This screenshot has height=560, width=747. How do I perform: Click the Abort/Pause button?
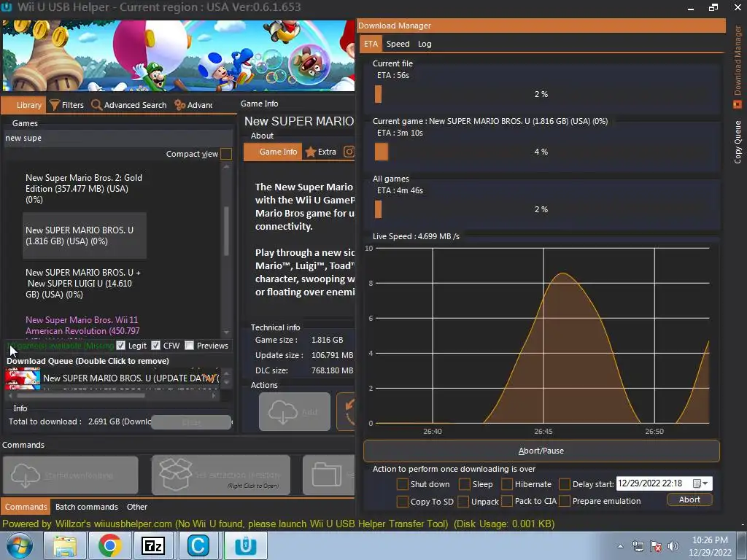(541, 451)
